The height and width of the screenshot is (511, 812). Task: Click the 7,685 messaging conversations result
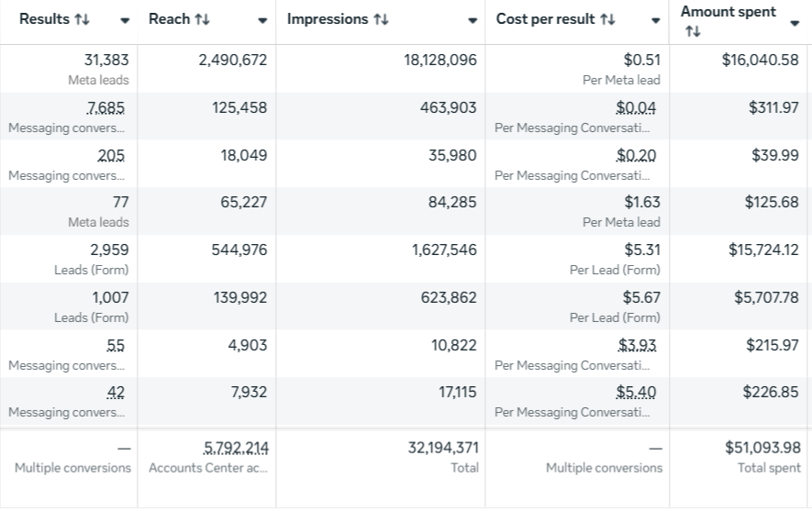pos(111,108)
